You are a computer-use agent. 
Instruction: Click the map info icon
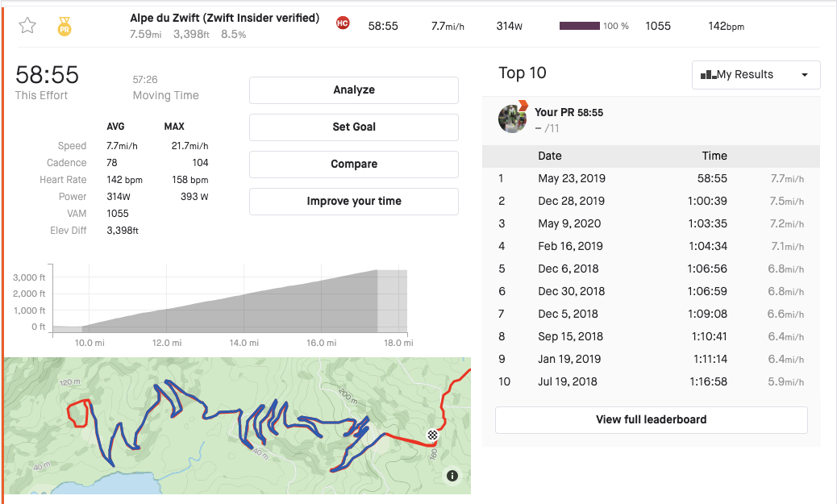[x=452, y=476]
